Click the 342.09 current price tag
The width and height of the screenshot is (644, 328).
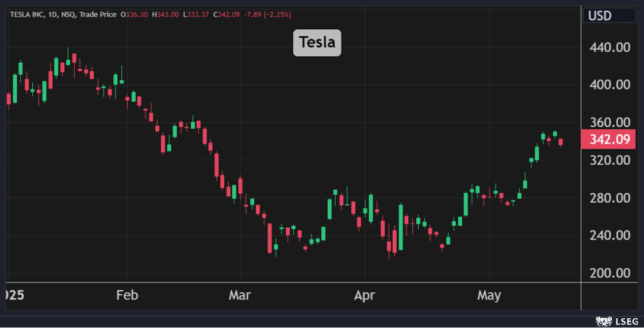(609, 140)
